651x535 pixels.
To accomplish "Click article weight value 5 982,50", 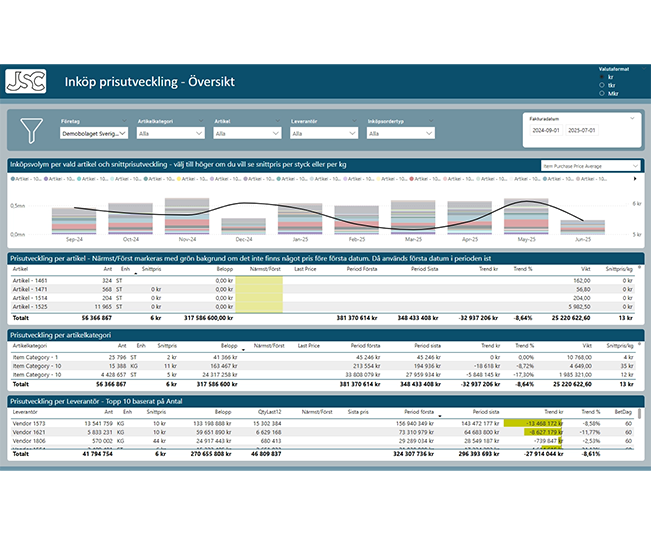I will point(580,307).
